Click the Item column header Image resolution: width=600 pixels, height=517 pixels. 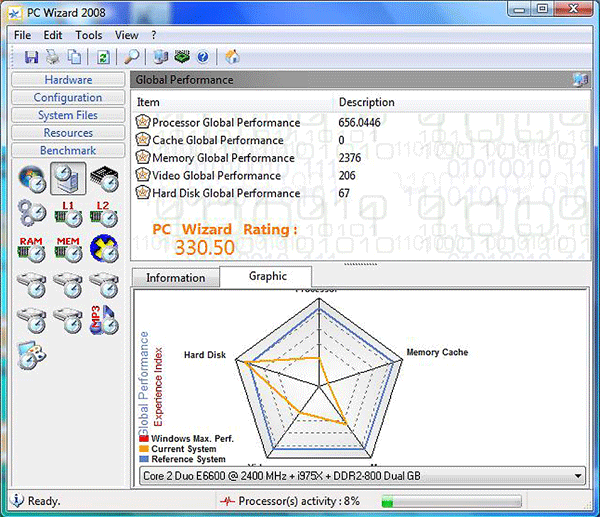click(233, 102)
